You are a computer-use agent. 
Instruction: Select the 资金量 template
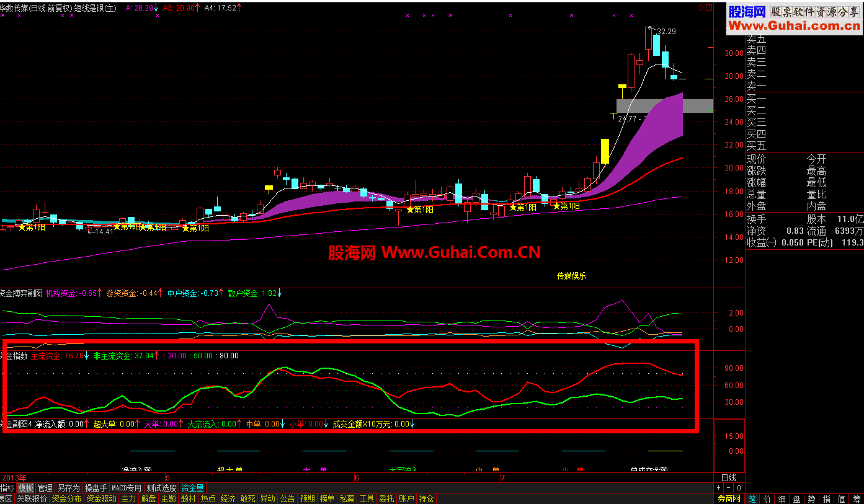click(x=192, y=489)
